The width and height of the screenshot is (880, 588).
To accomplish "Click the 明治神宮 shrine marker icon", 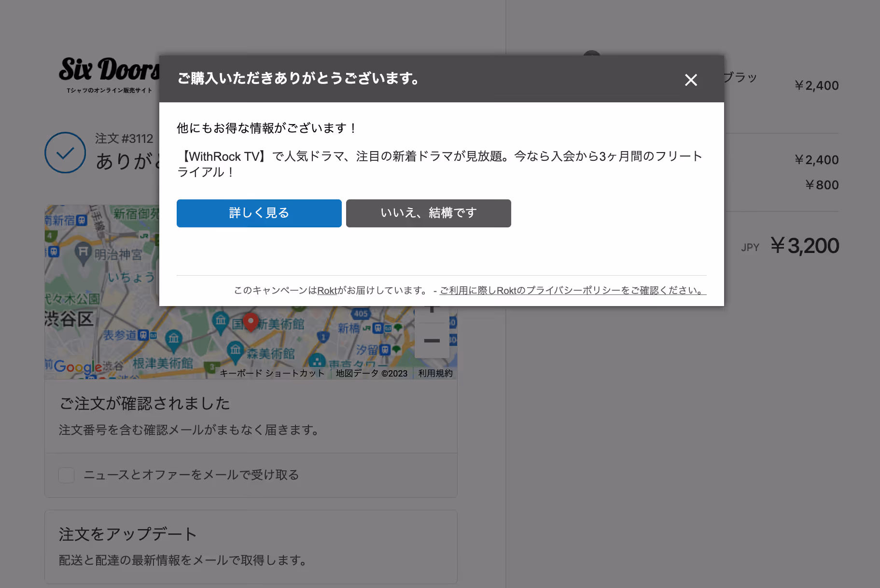I will pos(83,254).
